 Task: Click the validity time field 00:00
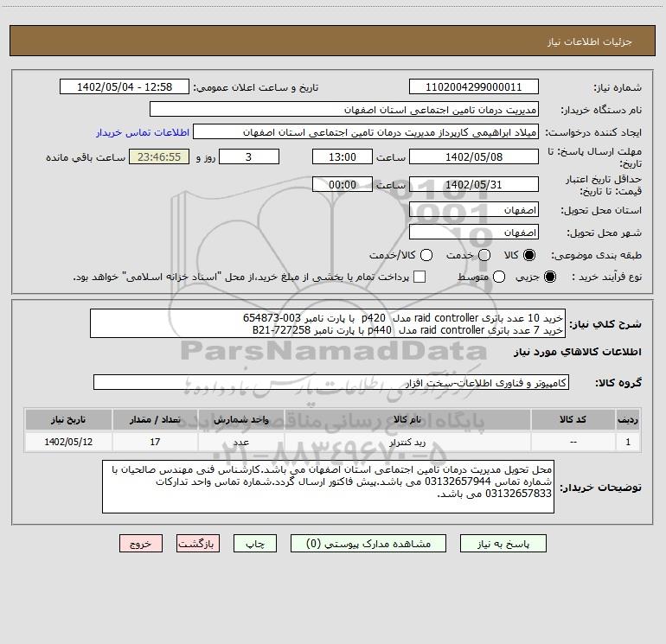(x=343, y=184)
